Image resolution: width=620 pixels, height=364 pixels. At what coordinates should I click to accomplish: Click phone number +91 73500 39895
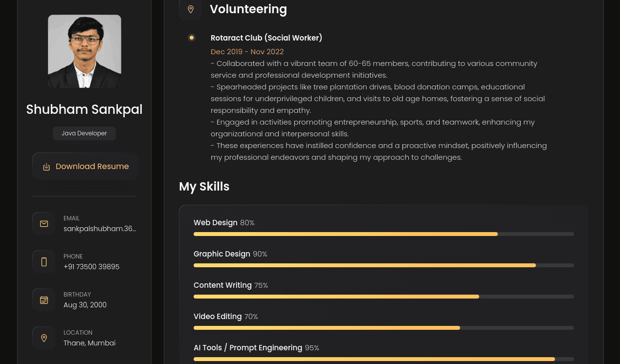pos(91,267)
